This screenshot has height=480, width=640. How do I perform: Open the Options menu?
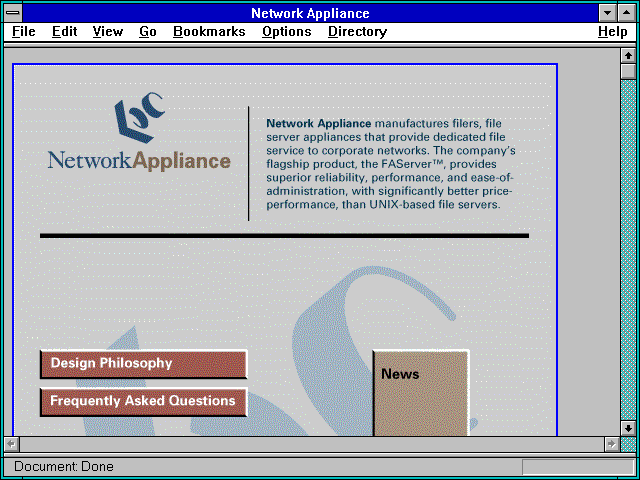click(x=287, y=32)
